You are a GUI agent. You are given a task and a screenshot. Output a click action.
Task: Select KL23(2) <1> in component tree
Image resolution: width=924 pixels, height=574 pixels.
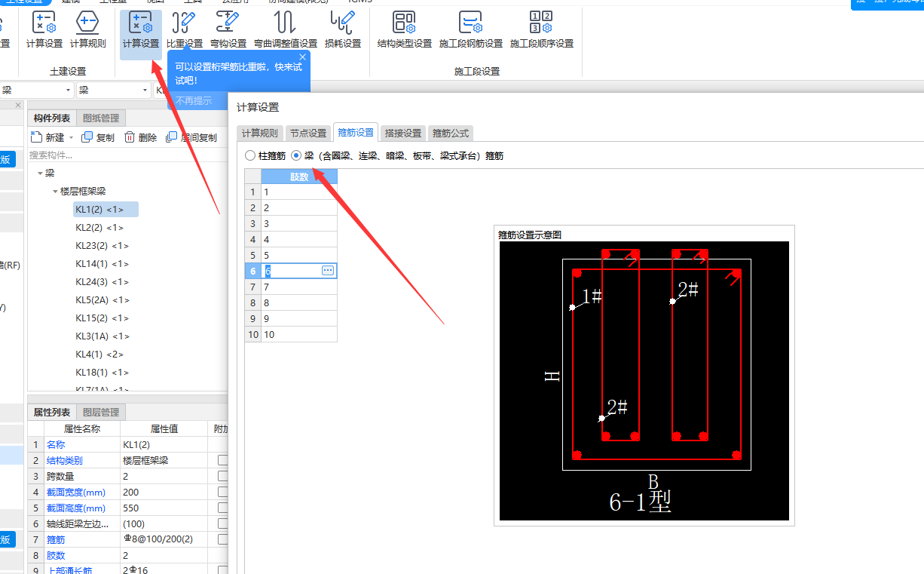tap(102, 245)
